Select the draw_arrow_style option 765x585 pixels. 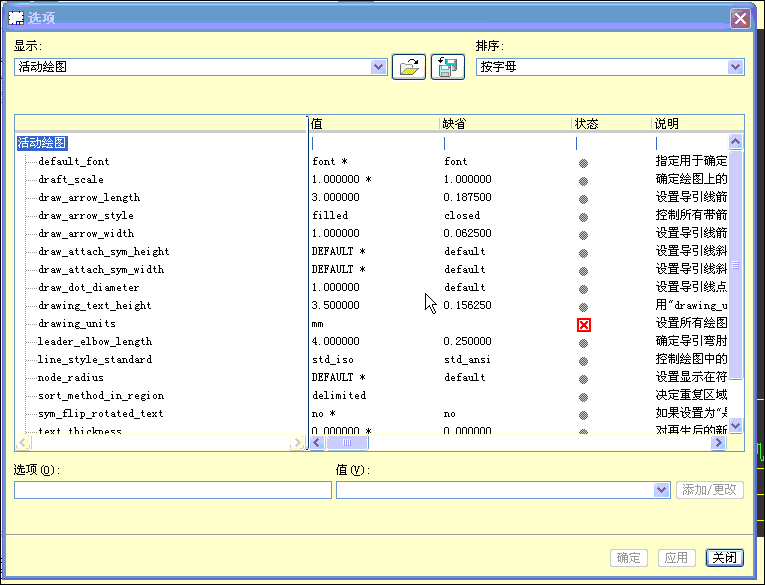(x=86, y=216)
